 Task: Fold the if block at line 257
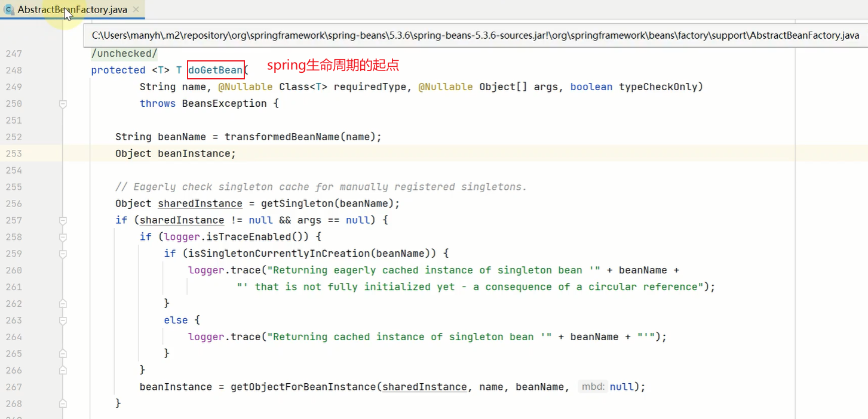[63, 220]
